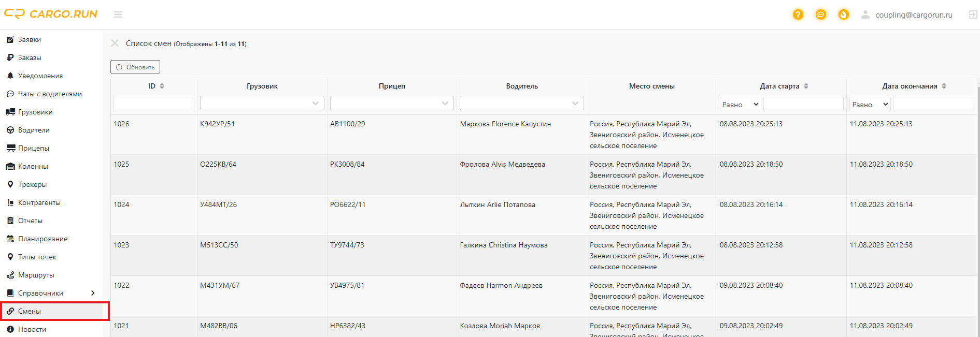Sort the table by the ID column arrows
Screen dimensions: 980x337
[x=162, y=86]
